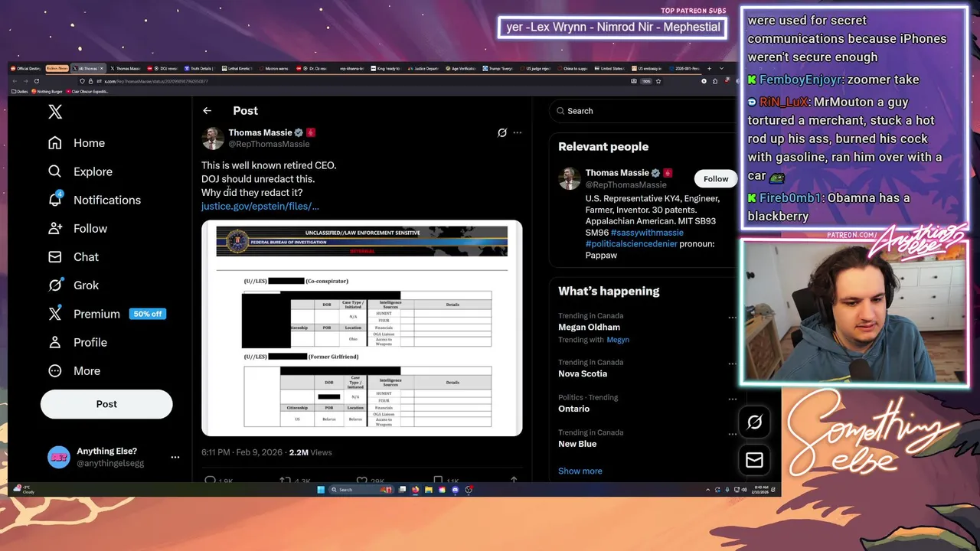
Task: Switch to the Truth Details browser tab
Action: point(199,68)
